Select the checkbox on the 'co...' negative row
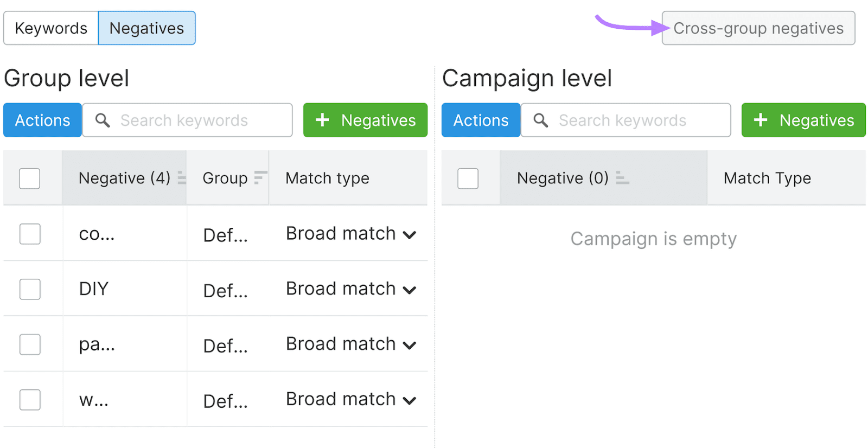This screenshot has height=448, width=868. 29,233
